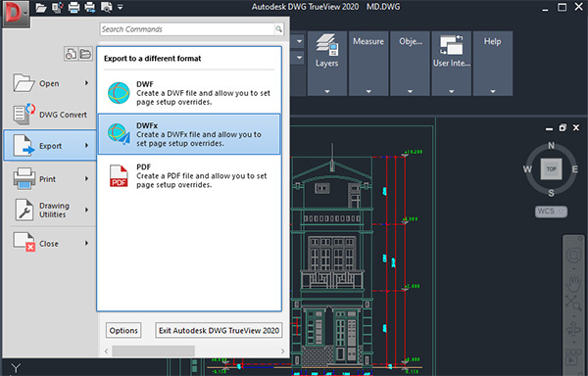Click the left arrow of menu horizontal scrollbar
This screenshot has height=376, width=588.
(107, 351)
